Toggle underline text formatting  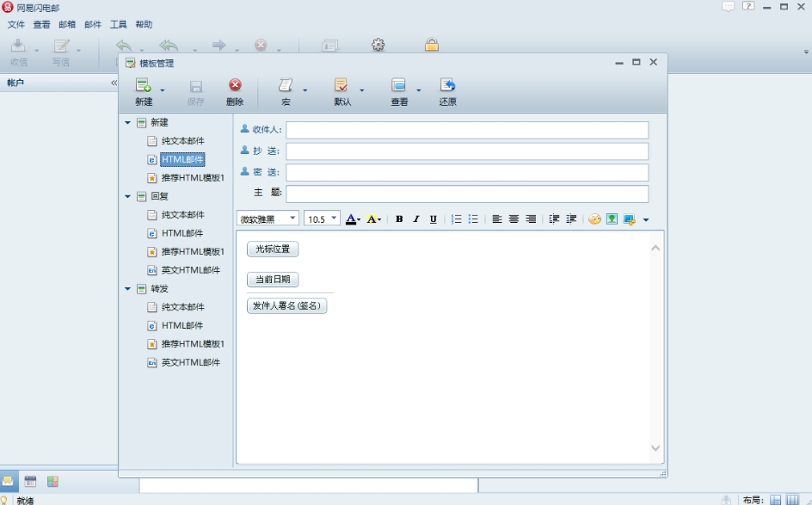click(434, 219)
